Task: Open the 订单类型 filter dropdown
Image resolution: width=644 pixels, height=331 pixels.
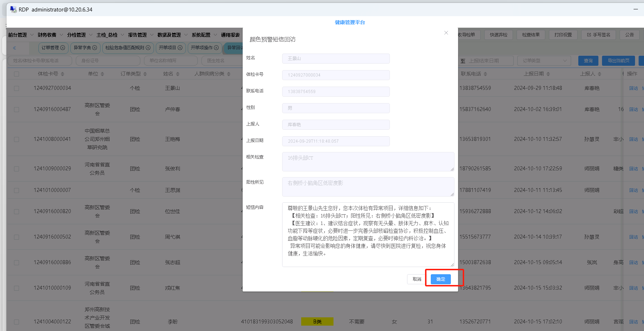Action: coord(544,61)
